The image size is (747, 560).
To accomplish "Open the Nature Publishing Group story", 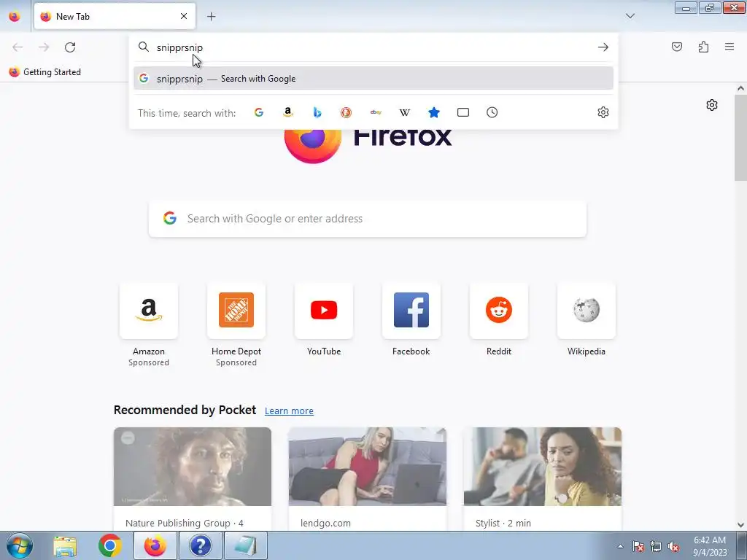I will [193, 478].
